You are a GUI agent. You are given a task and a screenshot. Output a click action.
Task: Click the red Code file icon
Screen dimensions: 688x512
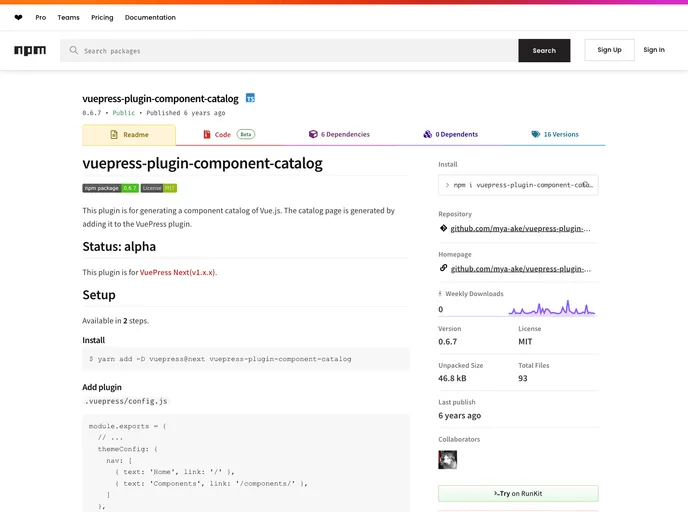coord(207,134)
